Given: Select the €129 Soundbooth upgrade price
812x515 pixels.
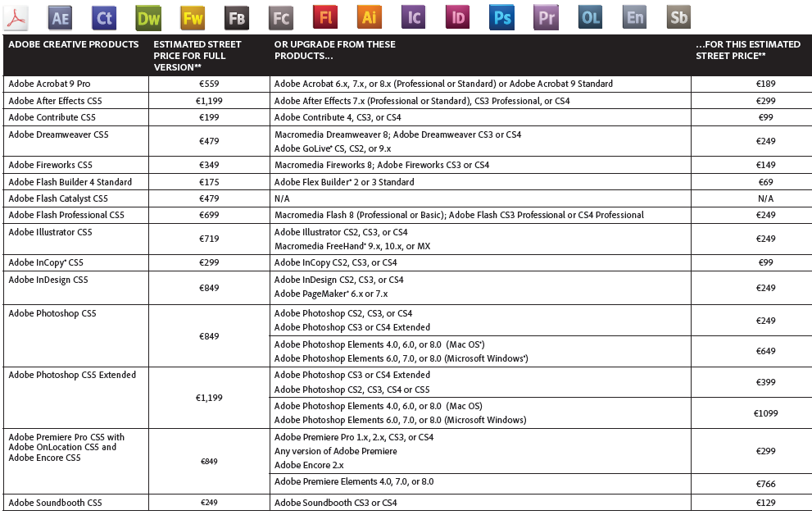Looking at the screenshot, I should (x=766, y=503).
